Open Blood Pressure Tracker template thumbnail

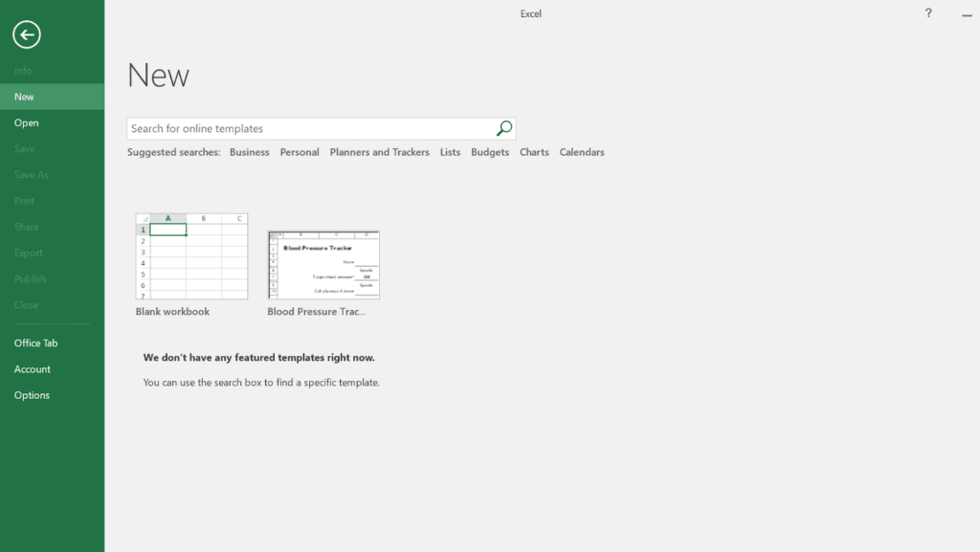click(x=323, y=265)
